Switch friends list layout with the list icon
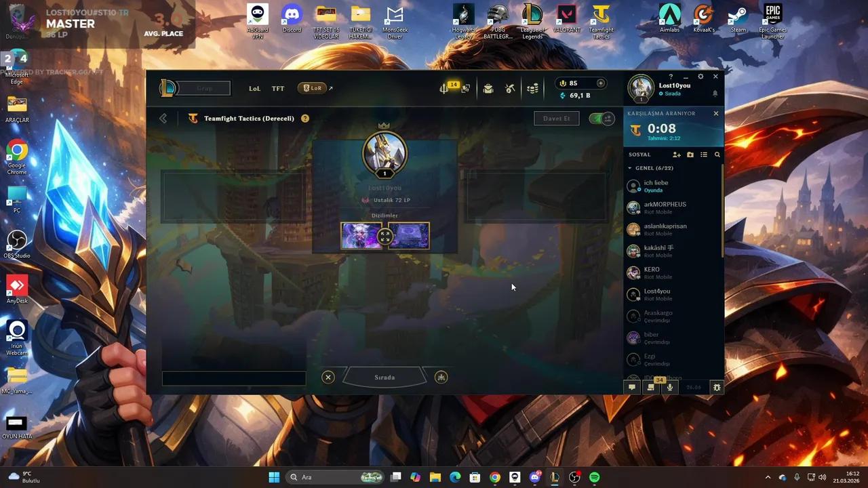Viewport: 868px width, 488px height. (704, 155)
